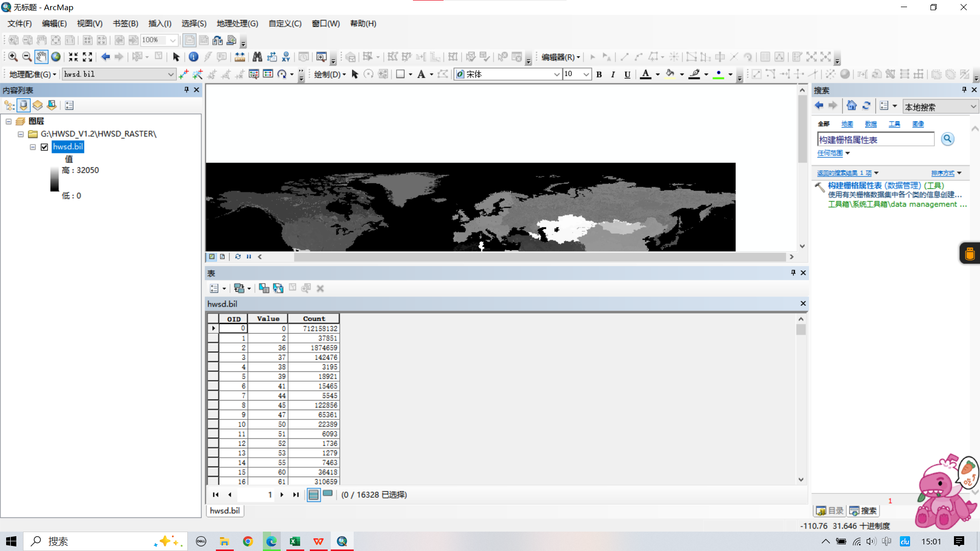Image resolution: width=980 pixels, height=551 pixels.
Task: Select the Add Control Points tool
Action: 184,74
